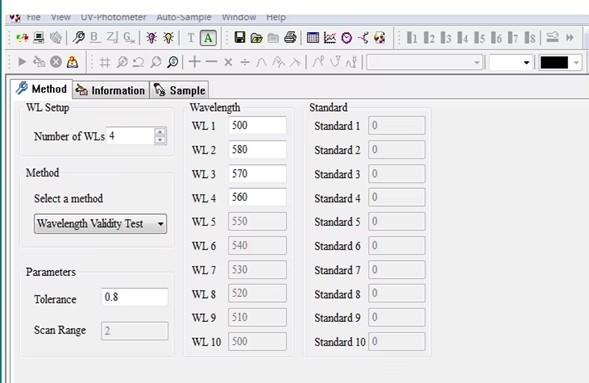Switch to the Information tab
The height and width of the screenshot is (383, 589).
point(110,90)
